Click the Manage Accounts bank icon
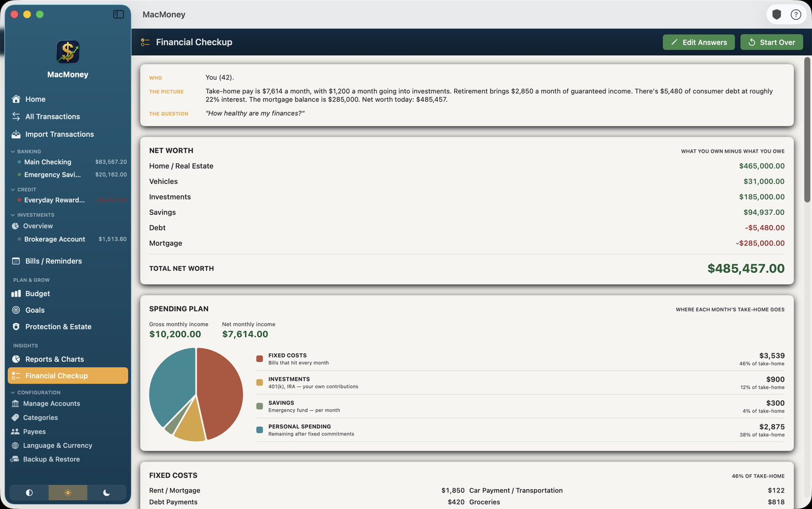This screenshot has width=812, height=509. pyautogui.click(x=15, y=404)
